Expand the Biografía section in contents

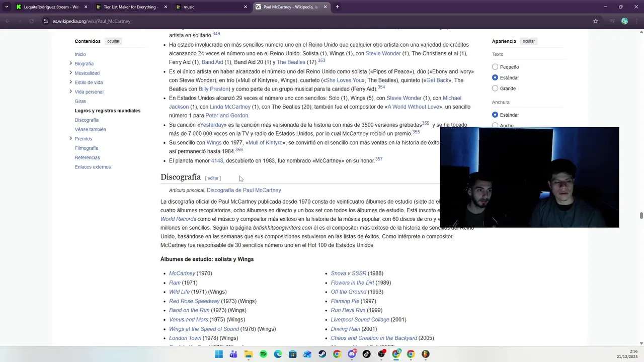(x=70, y=63)
